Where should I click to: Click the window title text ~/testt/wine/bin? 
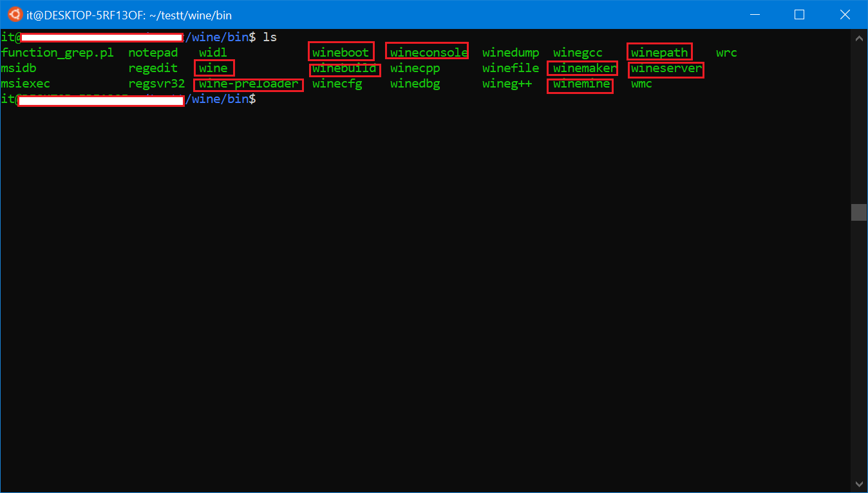point(194,15)
